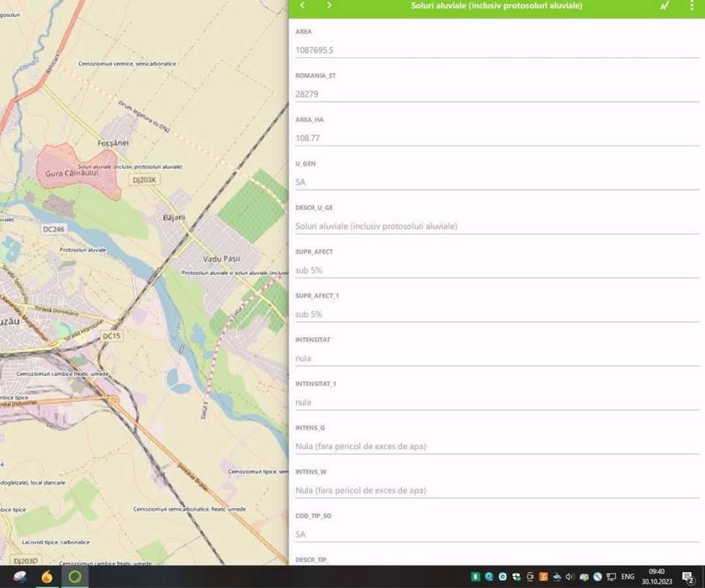Click the Windows Security shield tray icon

(x=517, y=577)
